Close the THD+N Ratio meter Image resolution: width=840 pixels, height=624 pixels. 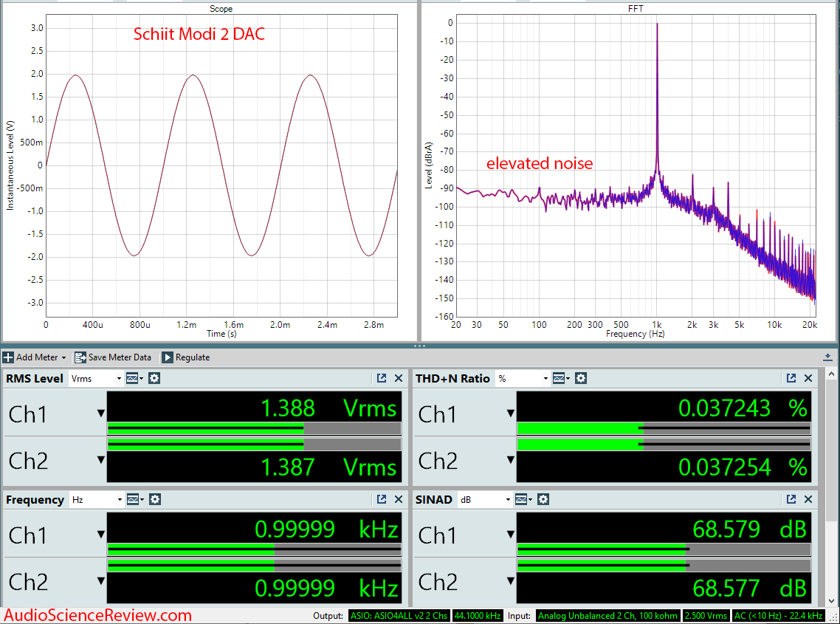click(x=808, y=379)
